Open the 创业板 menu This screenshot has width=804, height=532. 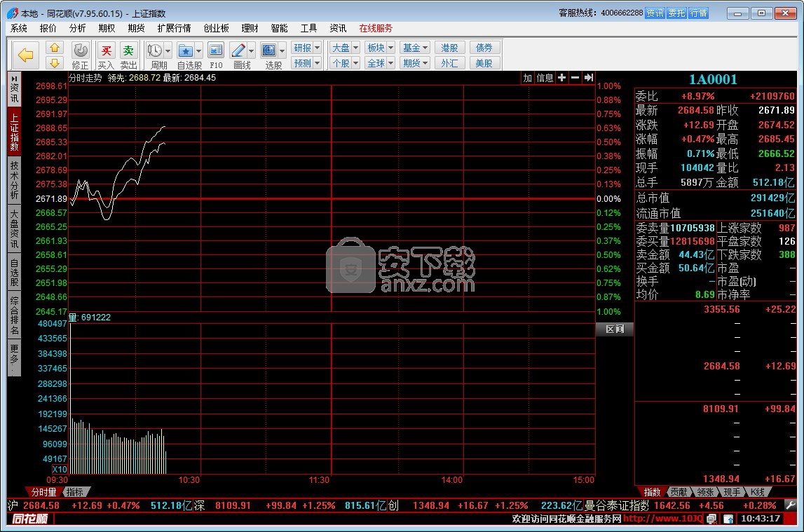tap(217, 28)
